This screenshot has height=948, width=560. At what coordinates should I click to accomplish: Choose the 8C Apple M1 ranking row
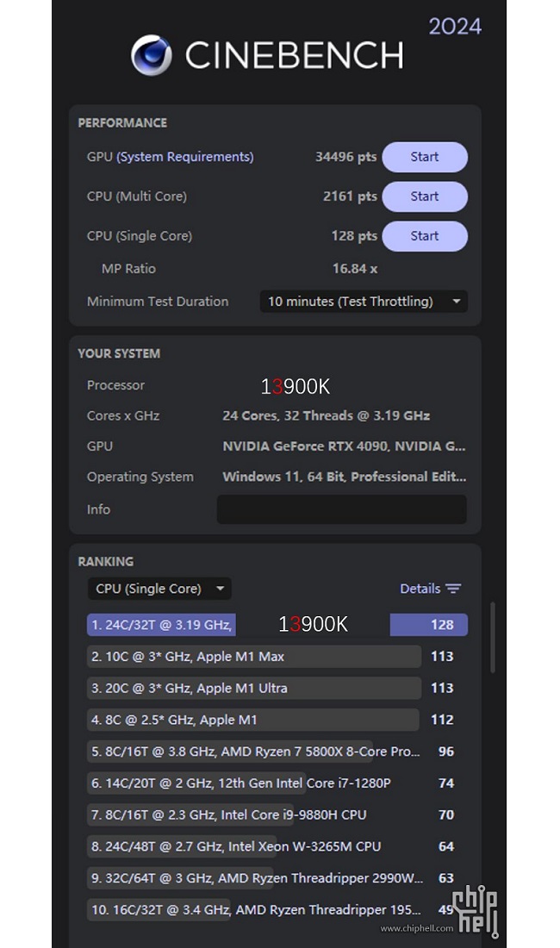click(252, 720)
